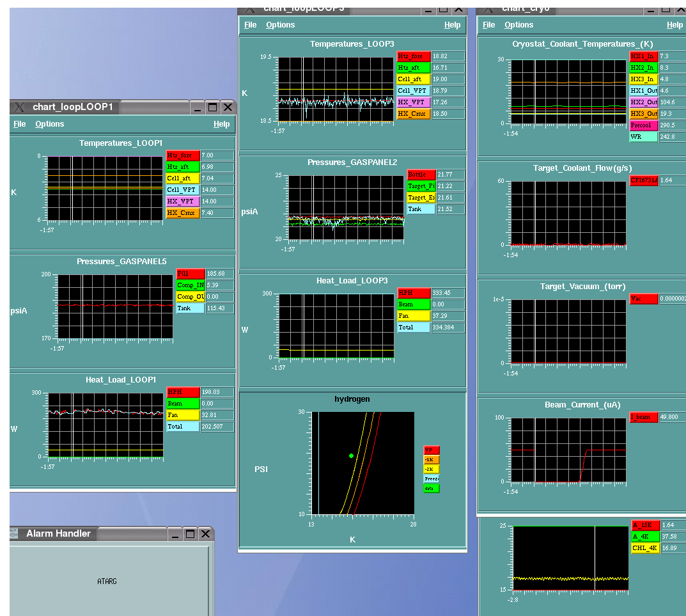Click the CHL_4K legend entry

tap(646, 548)
